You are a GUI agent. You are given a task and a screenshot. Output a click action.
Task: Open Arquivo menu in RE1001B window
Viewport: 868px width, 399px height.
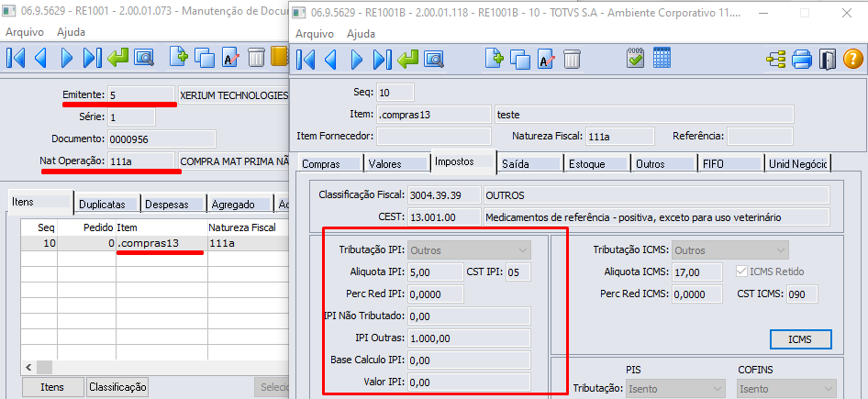tap(315, 34)
